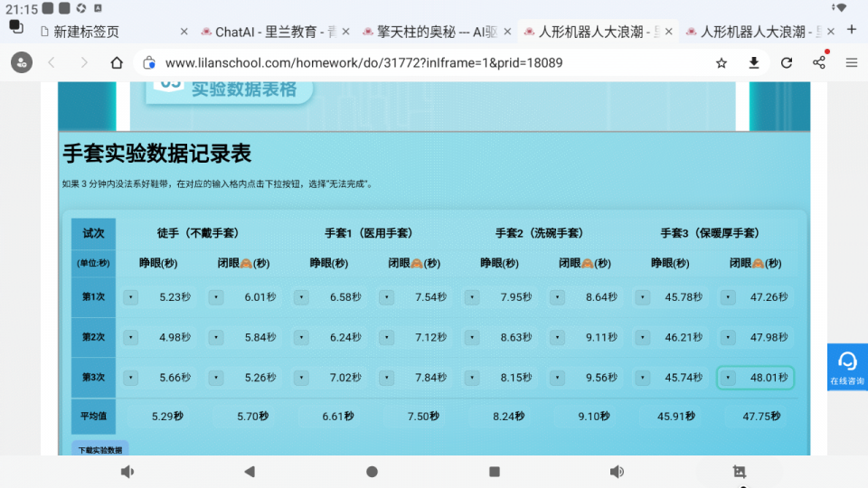Go back with the browser back arrow
The width and height of the screenshot is (868, 488).
pos(52,62)
